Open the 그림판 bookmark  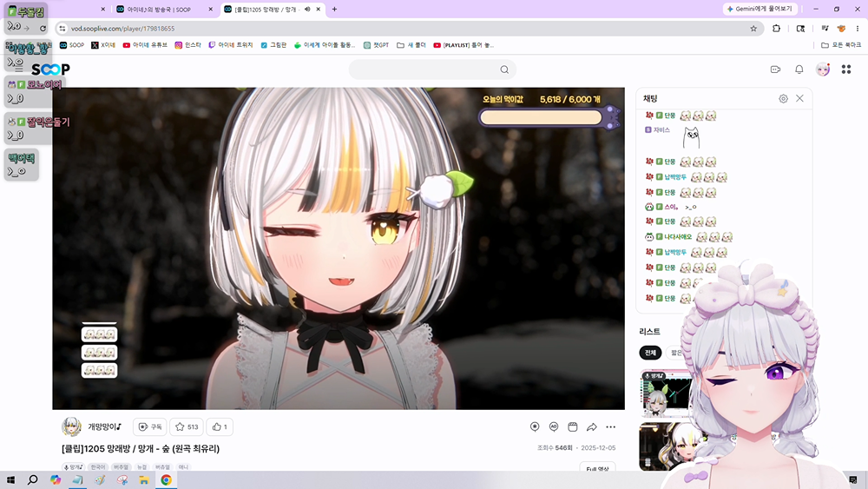(273, 45)
